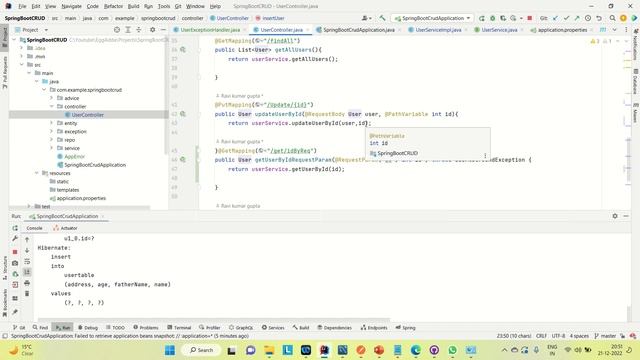640x360 pixels.
Task: Open the Debug tool window button
Action: [88, 327]
